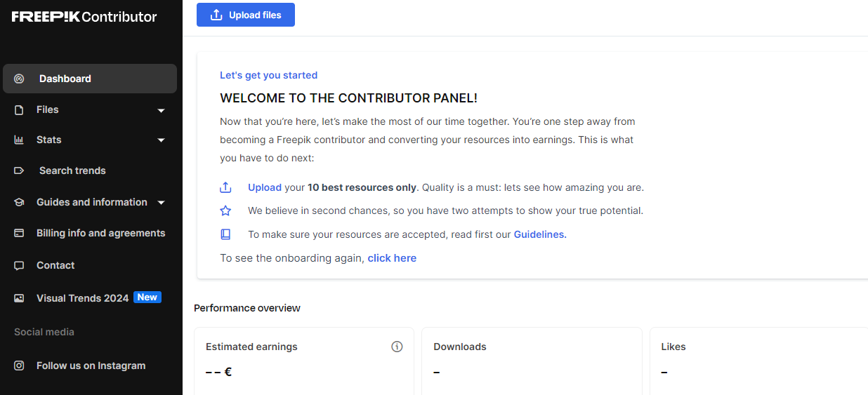Click the Upload files button
The image size is (868, 395).
pos(245,15)
